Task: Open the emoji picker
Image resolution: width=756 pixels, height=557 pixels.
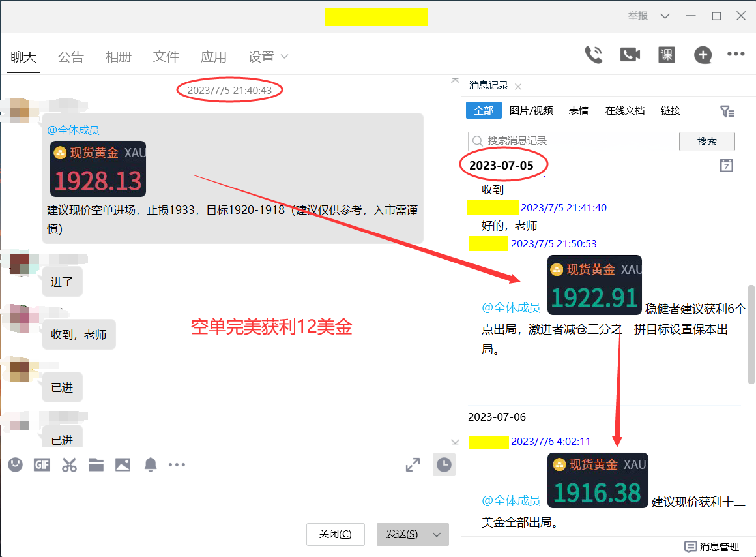Action: click(x=16, y=465)
